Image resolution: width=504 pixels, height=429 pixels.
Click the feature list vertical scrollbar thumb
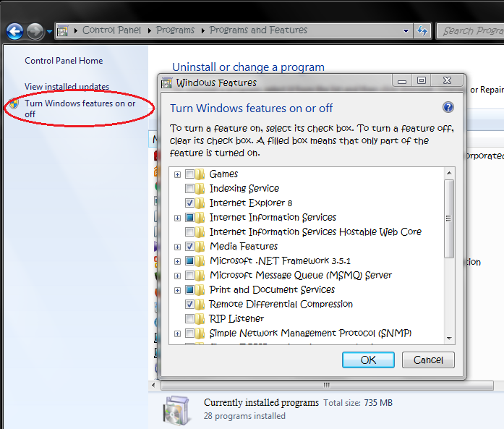tap(449, 218)
